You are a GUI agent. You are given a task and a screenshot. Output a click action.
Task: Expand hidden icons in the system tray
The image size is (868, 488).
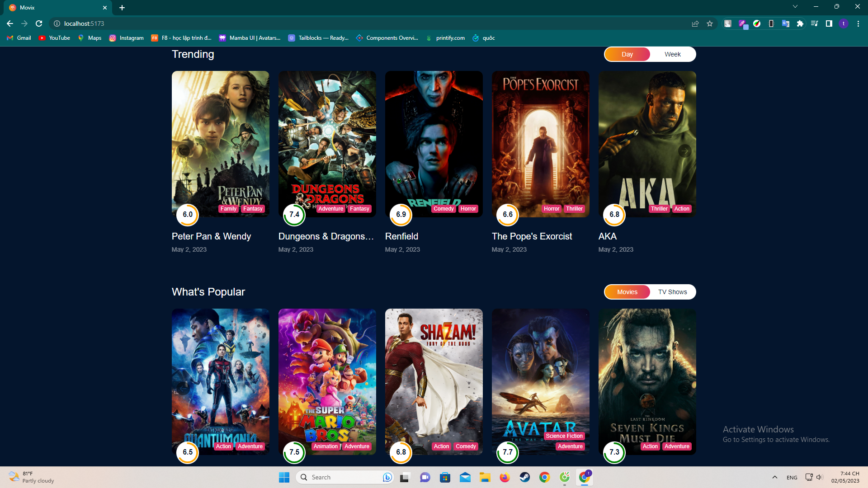774,477
